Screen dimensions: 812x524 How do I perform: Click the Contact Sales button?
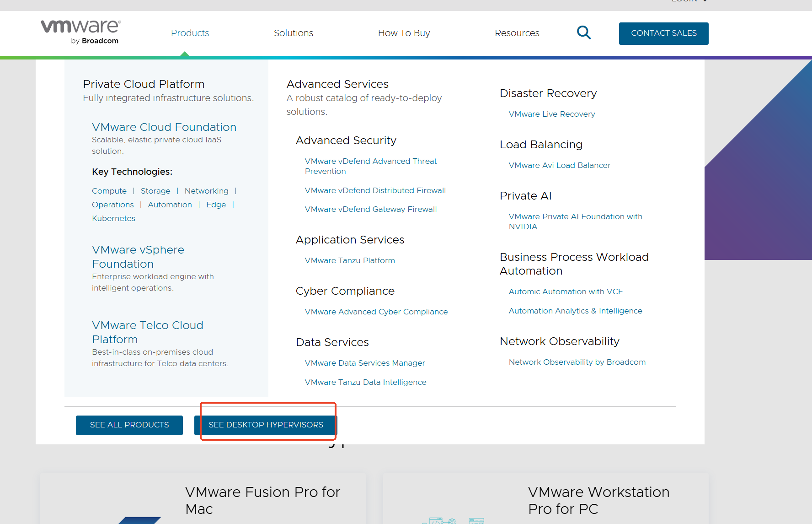(664, 33)
